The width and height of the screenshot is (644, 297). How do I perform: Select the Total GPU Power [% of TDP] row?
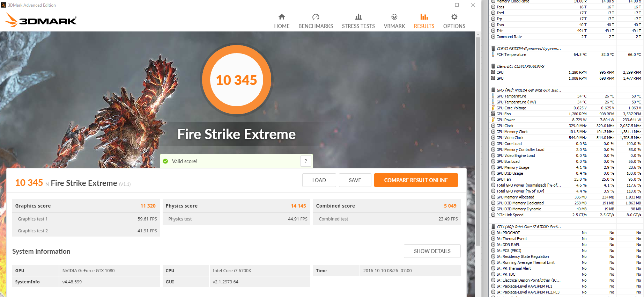tap(566, 191)
